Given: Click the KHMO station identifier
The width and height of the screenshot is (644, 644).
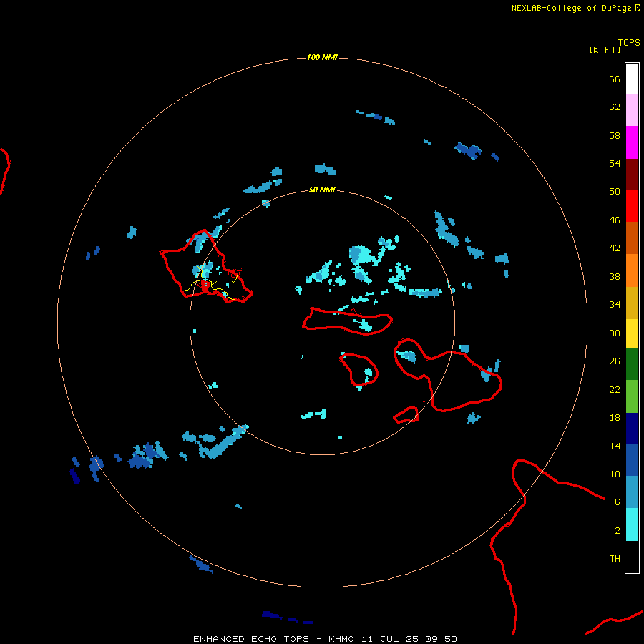Looking at the screenshot, I should click(341, 639).
